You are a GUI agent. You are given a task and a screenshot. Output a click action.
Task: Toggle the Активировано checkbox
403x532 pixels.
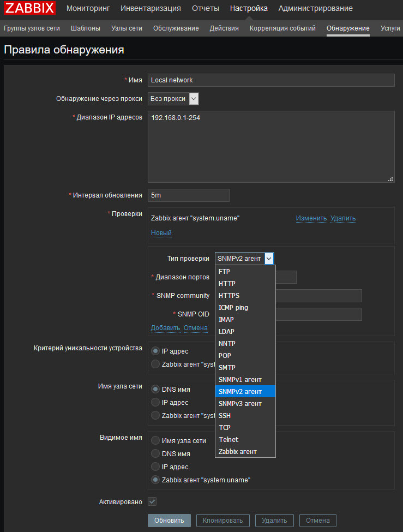[x=152, y=501]
